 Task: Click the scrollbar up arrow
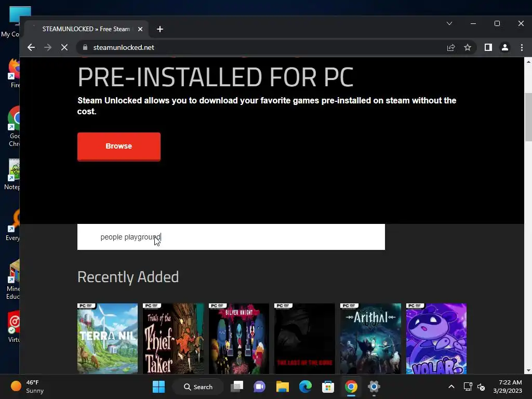point(528,61)
